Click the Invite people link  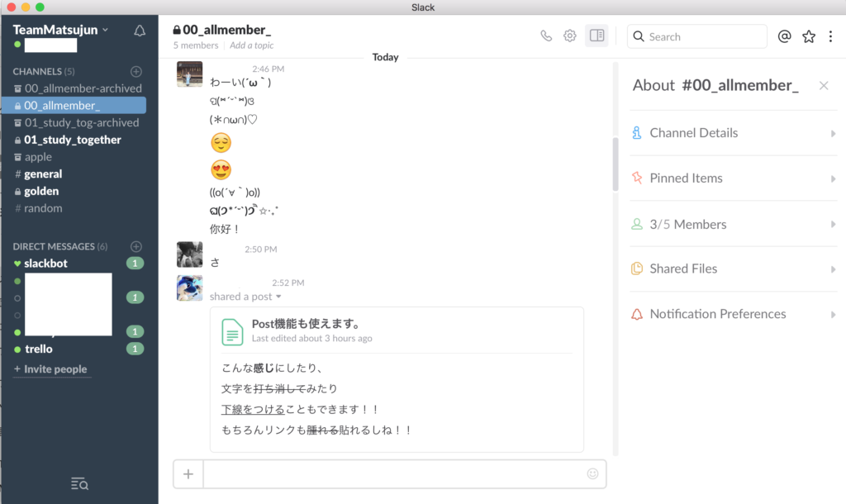tap(55, 369)
